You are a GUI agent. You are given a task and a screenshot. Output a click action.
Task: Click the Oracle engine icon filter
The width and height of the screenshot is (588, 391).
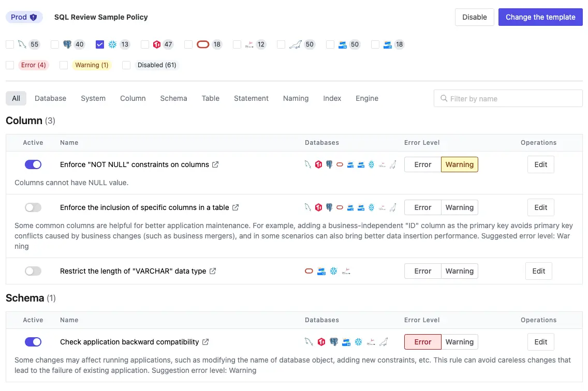click(x=202, y=44)
